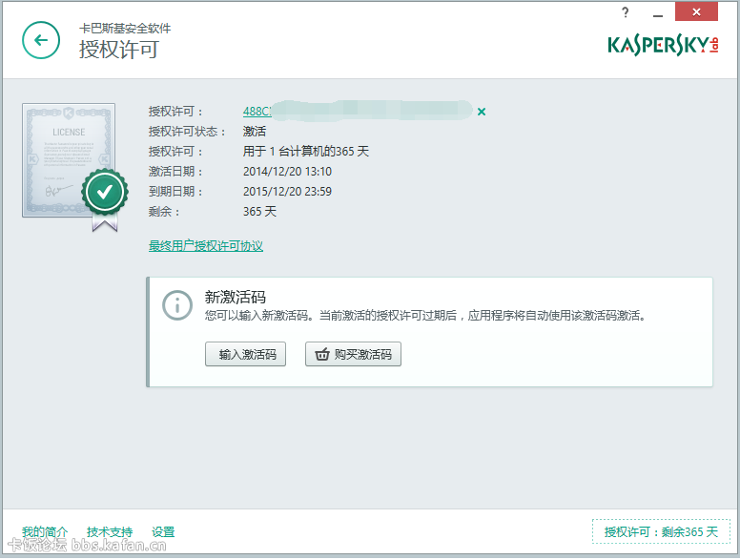Screen dimensions: 740x560
Task: Remove the license with the green X icon
Action: 482,112
